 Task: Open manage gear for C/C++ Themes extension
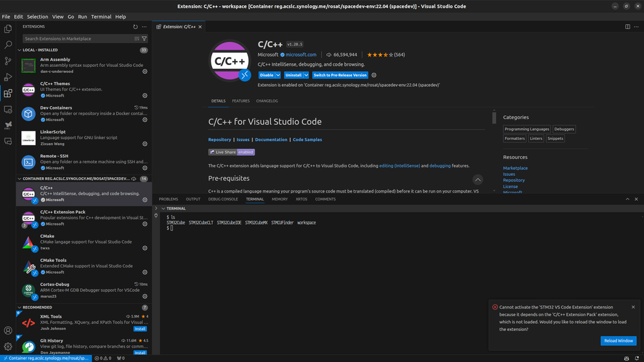pos(145,95)
